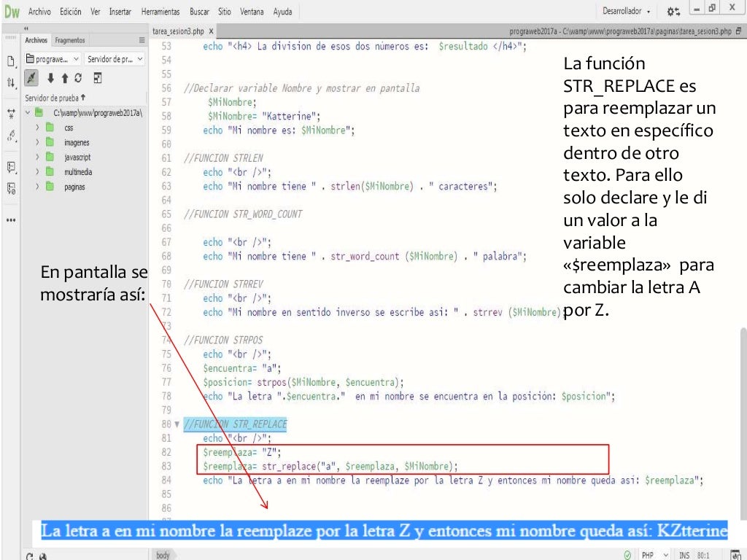Viewport: 747px width, 560px height.
Task: Expand the css folder
Action: click(37, 128)
